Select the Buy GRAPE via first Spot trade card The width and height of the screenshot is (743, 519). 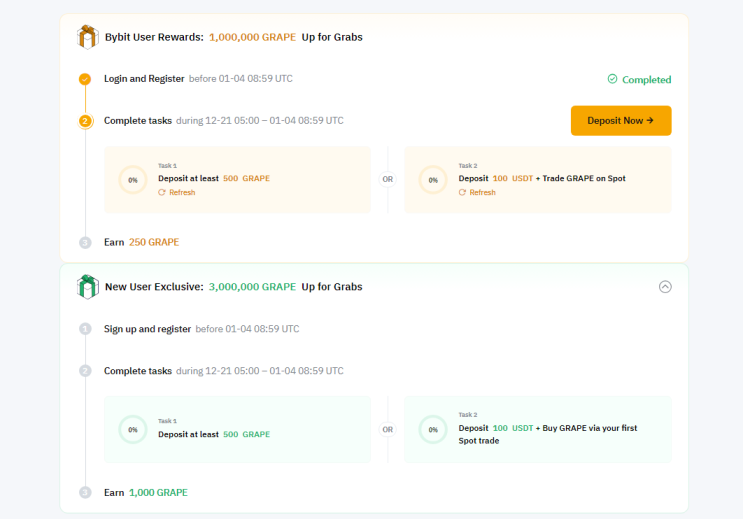coord(538,429)
